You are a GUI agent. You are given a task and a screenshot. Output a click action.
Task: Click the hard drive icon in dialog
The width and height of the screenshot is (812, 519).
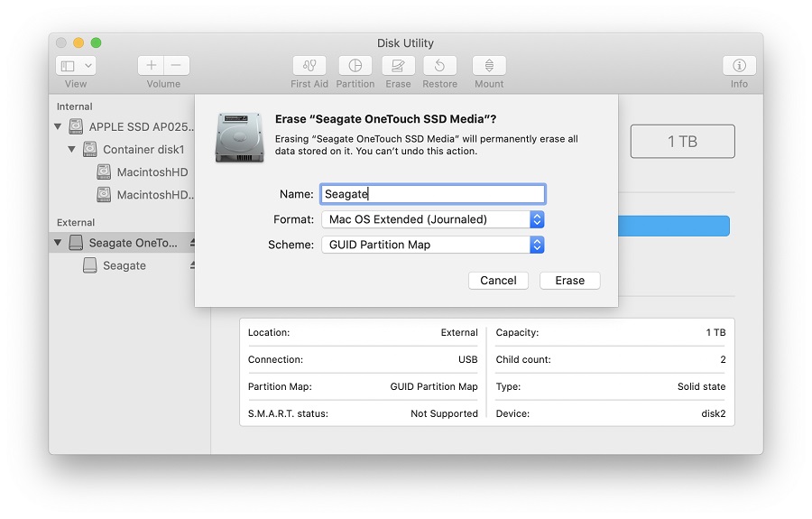click(240, 137)
